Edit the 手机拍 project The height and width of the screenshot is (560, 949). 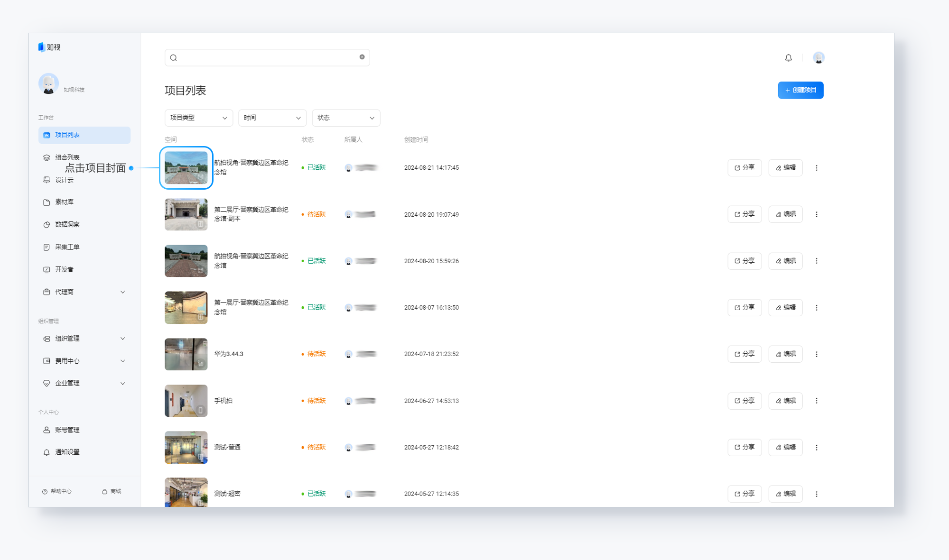click(x=785, y=401)
